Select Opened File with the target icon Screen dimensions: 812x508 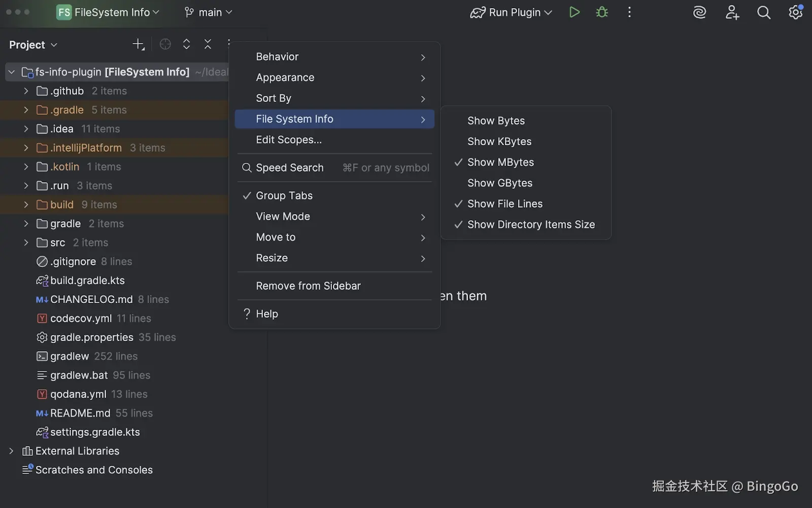165,44
